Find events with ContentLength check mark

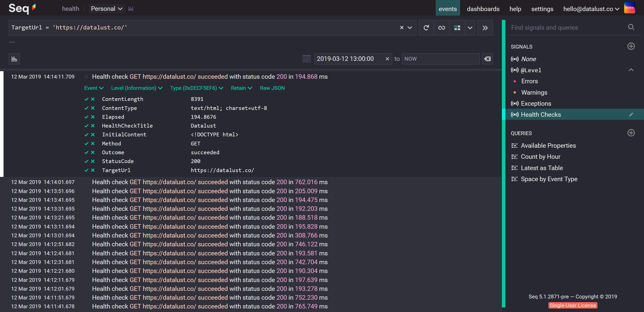[87, 99]
